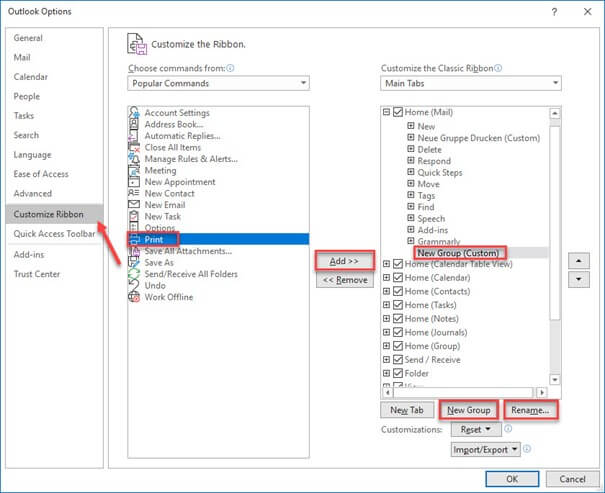Toggle the Home (Notes) checkbox
The height and width of the screenshot is (493, 605).
point(398,319)
